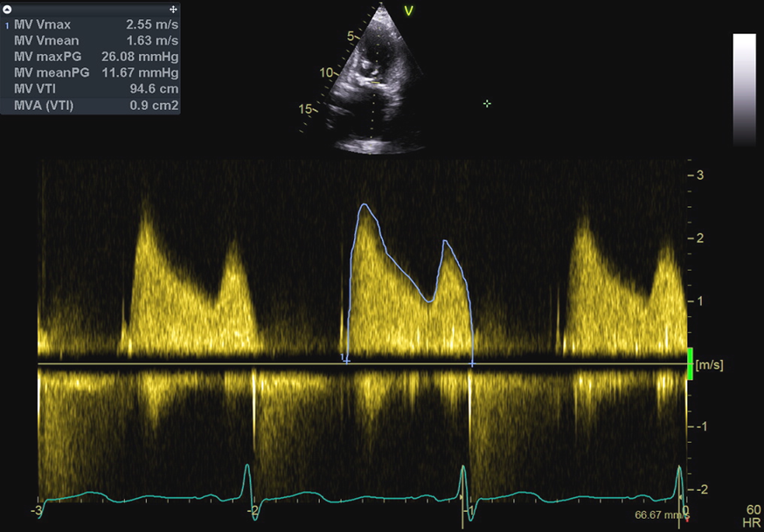Image resolution: width=764 pixels, height=532 pixels.
Task: Click the green crosshair cursor marker
Action: coord(487,104)
